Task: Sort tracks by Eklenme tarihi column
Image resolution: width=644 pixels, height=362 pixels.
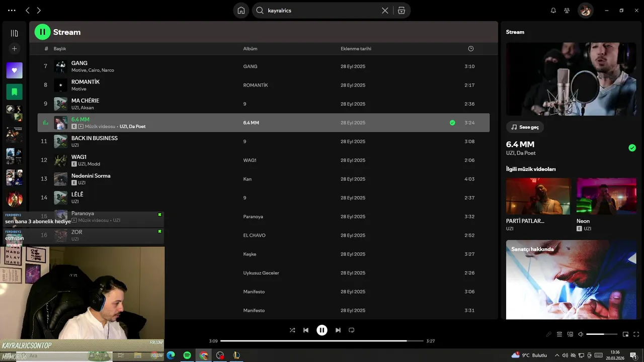Action: pyautogui.click(x=356, y=49)
